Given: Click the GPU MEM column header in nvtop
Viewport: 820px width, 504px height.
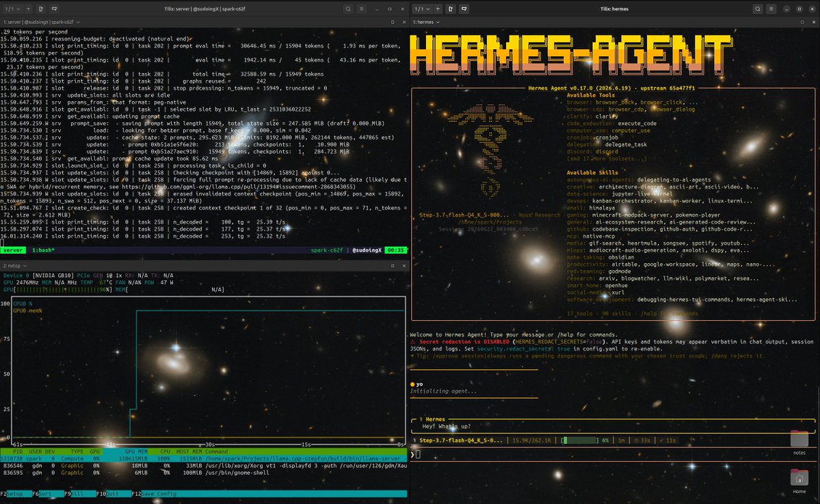Looking at the screenshot, I should click(136, 451).
